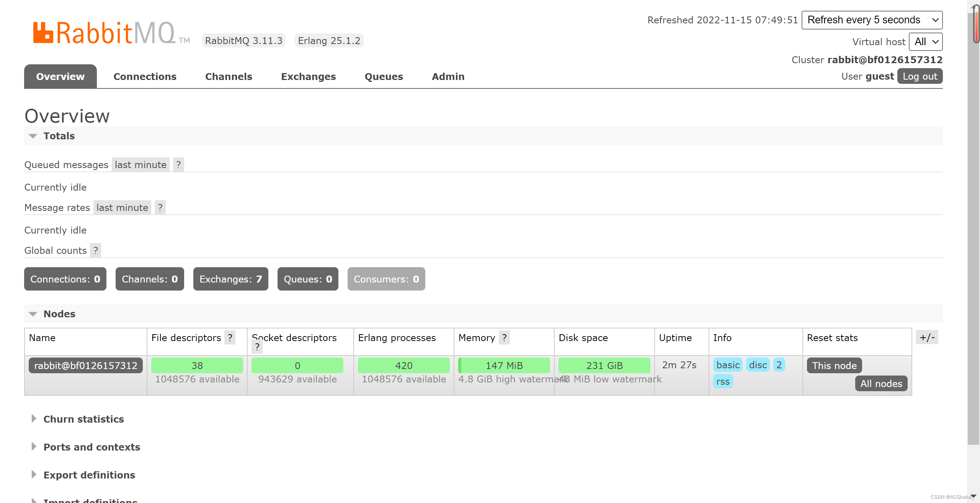
Task: Switch to the Connections tab
Action: click(144, 76)
